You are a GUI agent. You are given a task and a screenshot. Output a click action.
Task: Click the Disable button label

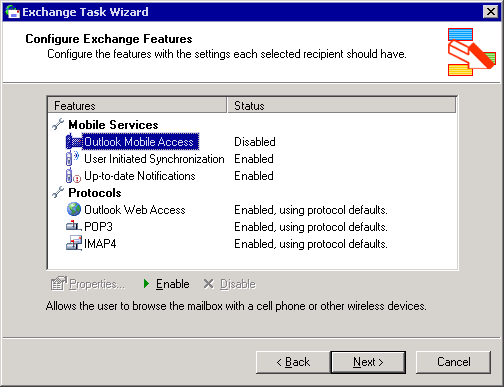pos(238,284)
